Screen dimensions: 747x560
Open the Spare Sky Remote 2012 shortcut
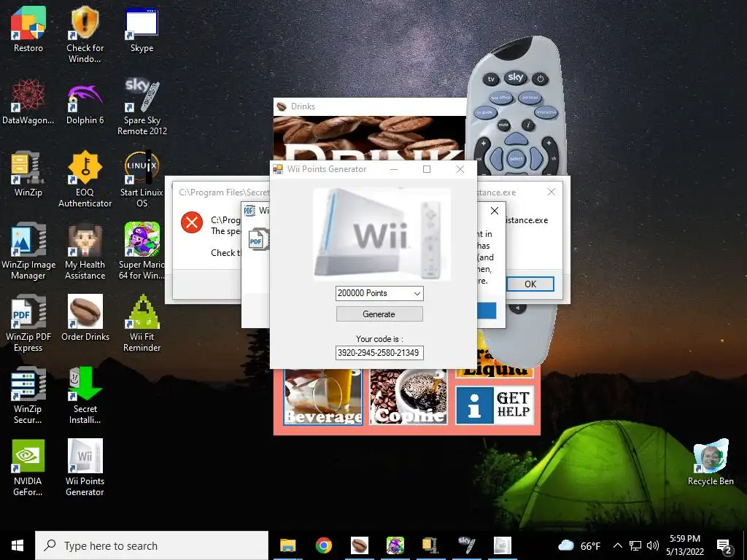142,106
